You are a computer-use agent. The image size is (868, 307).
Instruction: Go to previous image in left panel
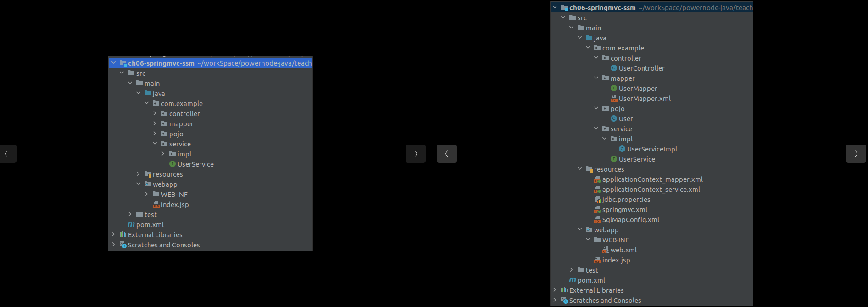click(8, 154)
